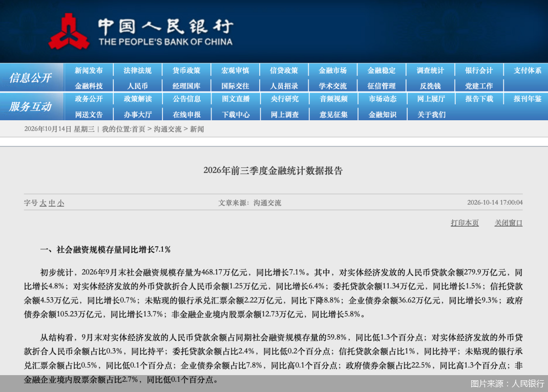Open 央行研究 menu item

click(x=284, y=99)
